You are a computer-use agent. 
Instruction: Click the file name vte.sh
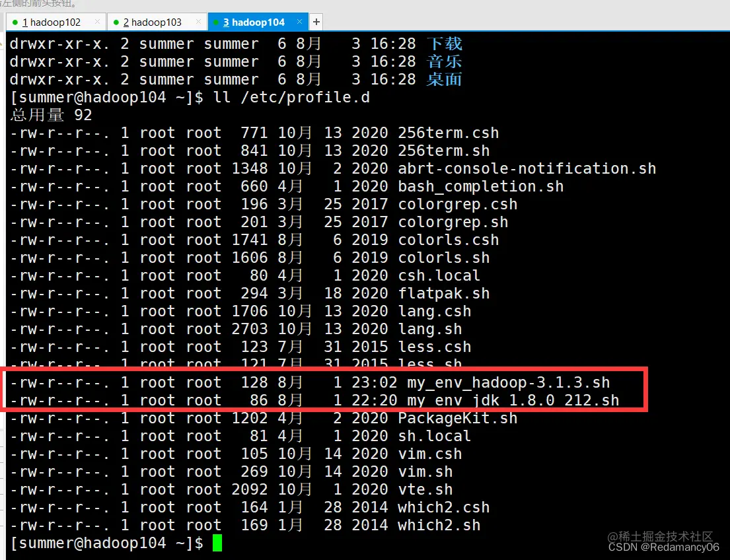pyautogui.click(x=425, y=490)
